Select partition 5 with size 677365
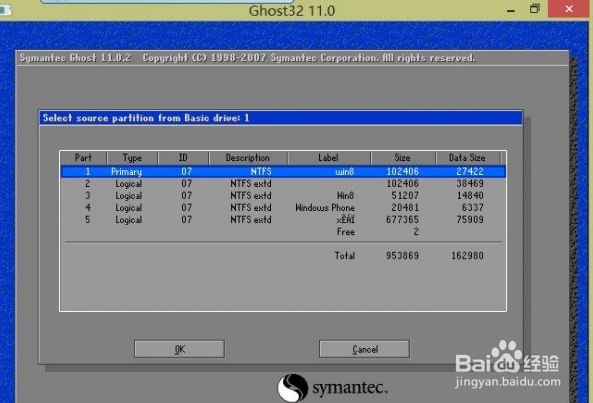Screen dimensions: 593x403 pos(283,220)
